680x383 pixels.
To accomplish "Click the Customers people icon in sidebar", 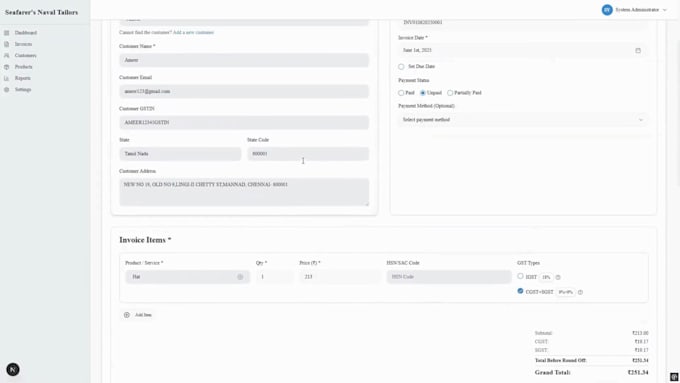I will 7,56.
